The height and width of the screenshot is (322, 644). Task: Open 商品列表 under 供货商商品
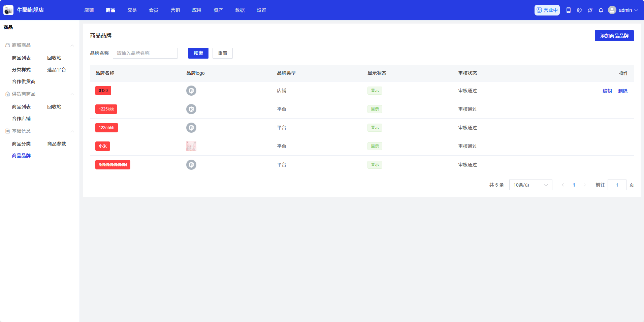(21, 107)
